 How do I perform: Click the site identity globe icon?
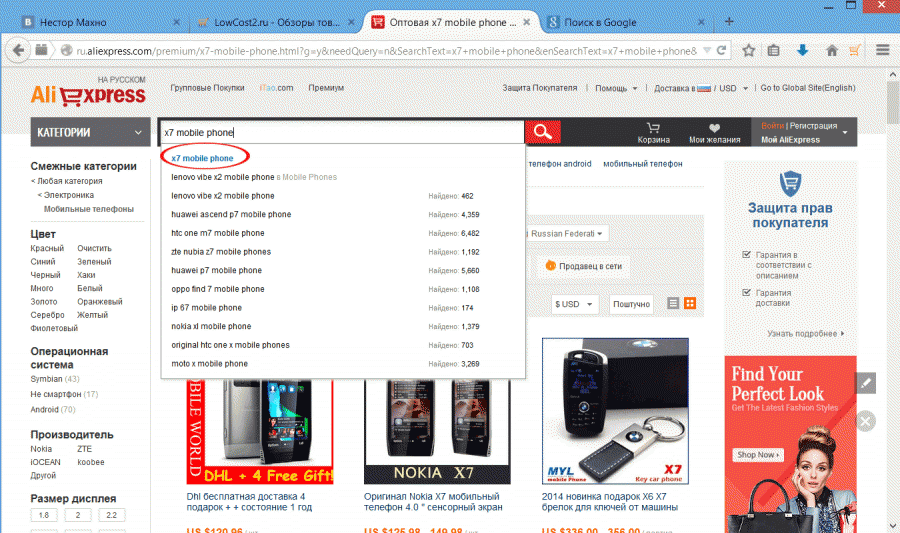[x=67, y=50]
